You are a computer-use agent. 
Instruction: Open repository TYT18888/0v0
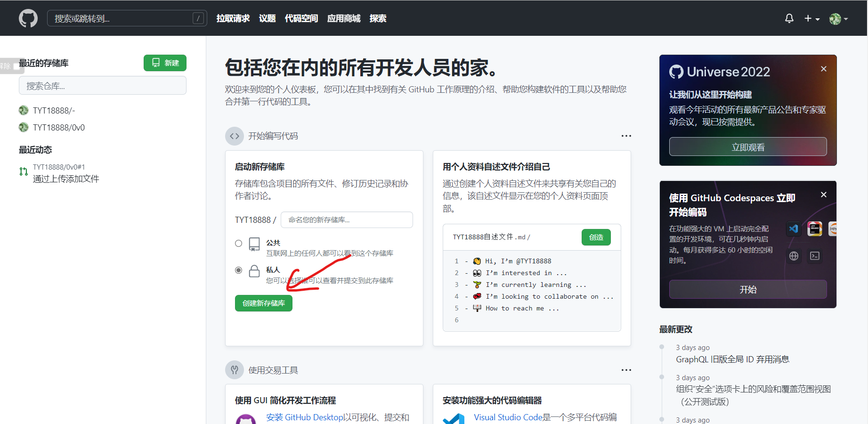(x=59, y=128)
